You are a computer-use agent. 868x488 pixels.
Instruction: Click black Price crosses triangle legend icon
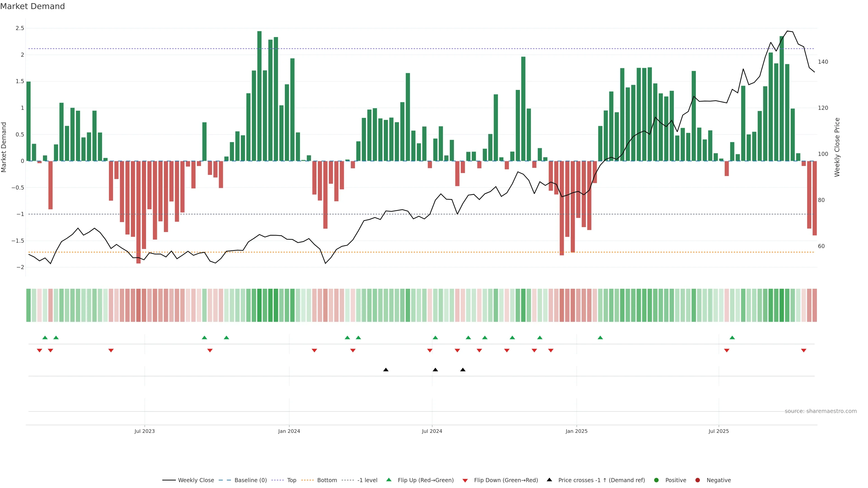tap(549, 480)
